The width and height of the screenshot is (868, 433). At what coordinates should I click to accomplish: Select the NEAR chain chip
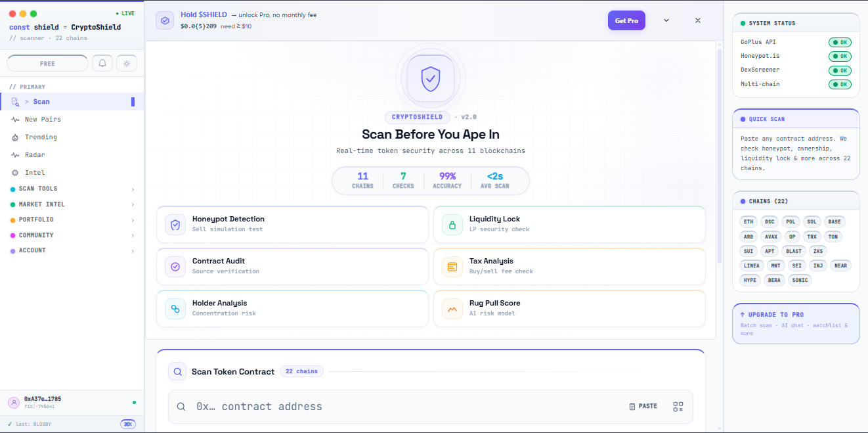point(840,265)
